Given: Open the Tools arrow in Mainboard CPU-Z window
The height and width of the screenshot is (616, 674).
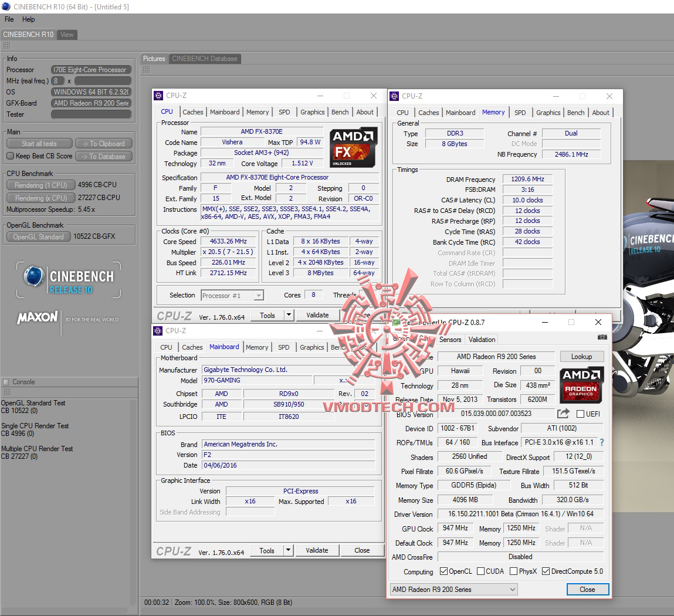Looking at the screenshot, I should (289, 550).
